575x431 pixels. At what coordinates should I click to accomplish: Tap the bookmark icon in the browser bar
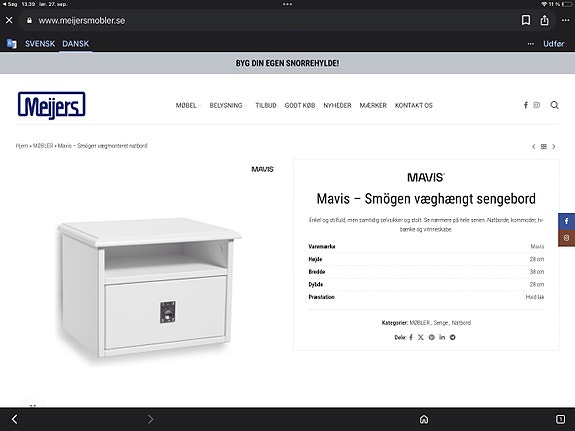[526, 20]
